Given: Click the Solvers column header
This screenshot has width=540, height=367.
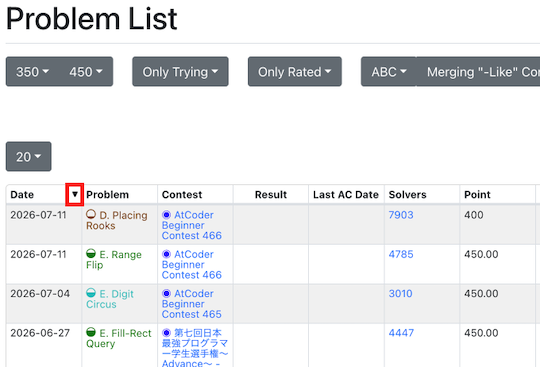Looking at the screenshot, I should 407,195.
